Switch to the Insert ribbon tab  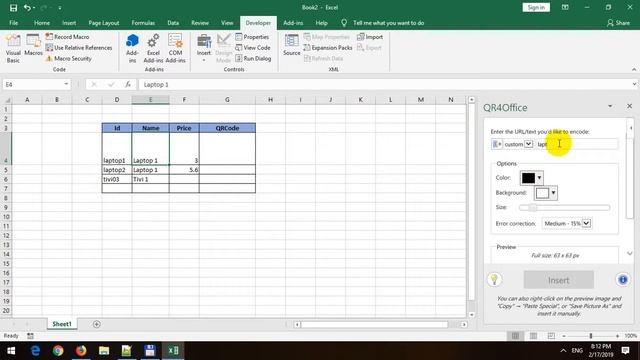coord(69,23)
